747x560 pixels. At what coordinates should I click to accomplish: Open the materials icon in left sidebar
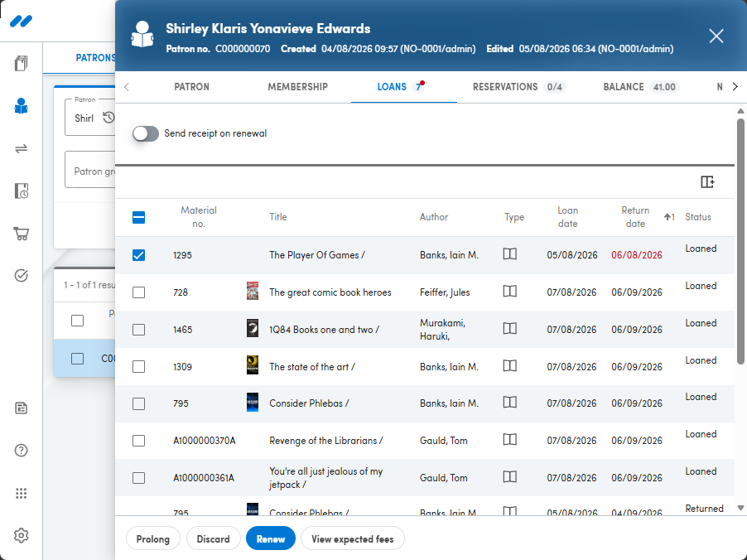coord(21,63)
